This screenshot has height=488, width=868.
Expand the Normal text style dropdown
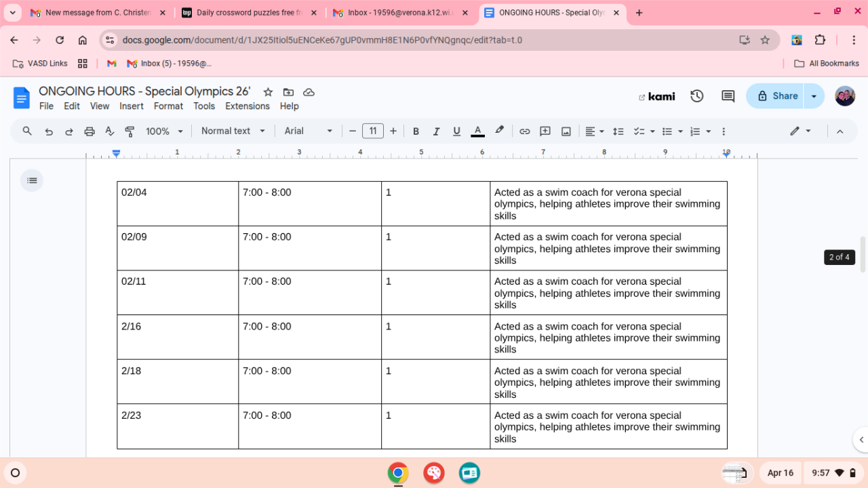(233, 131)
